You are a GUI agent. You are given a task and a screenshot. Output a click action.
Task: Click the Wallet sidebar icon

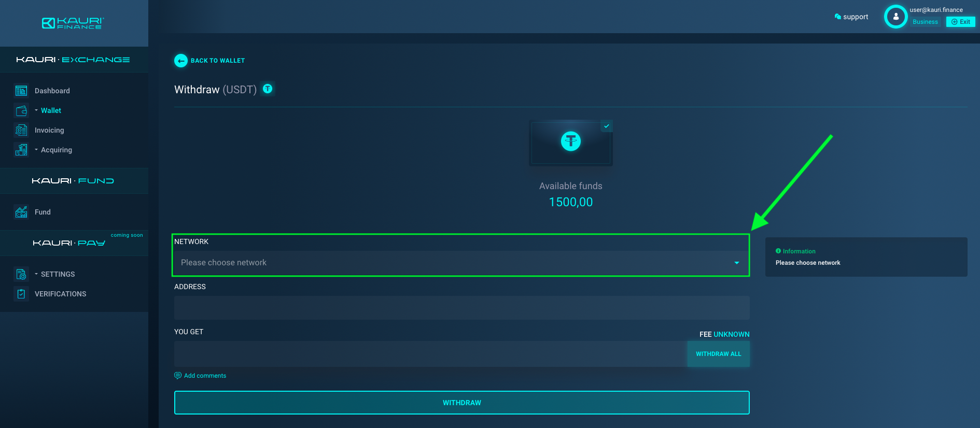tap(21, 110)
